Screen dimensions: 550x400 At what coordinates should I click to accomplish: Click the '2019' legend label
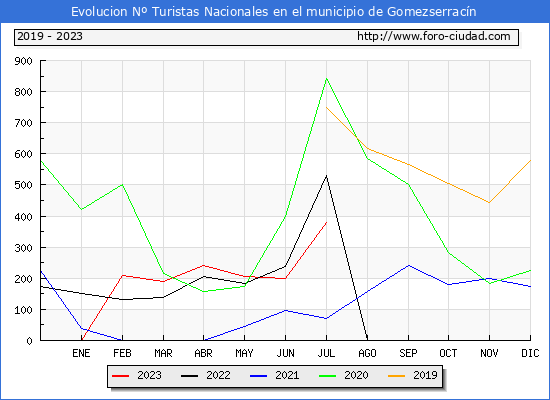click(x=425, y=375)
